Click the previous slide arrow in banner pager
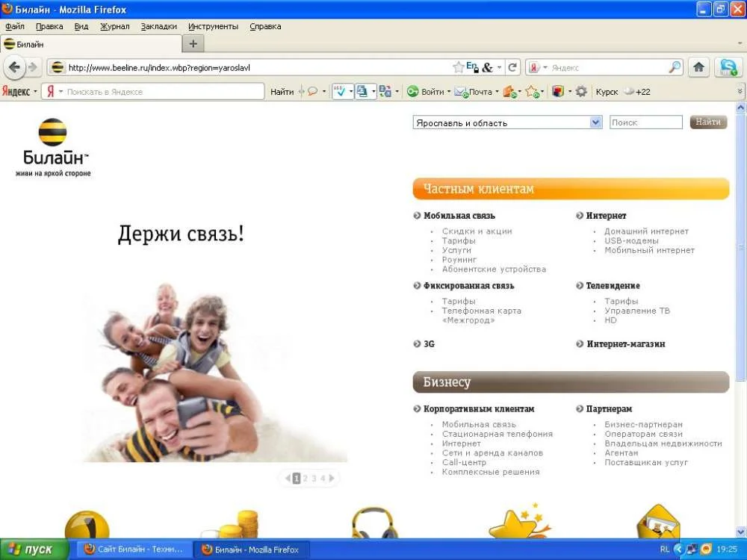The width and height of the screenshot is (747, 560). (x=288, y=478)
